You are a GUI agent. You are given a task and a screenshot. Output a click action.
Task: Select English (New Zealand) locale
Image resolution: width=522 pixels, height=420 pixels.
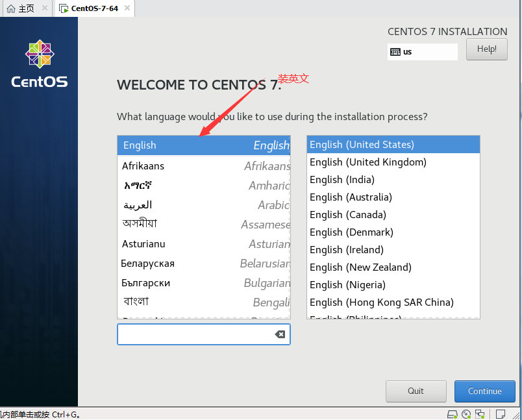coord(393,267)
